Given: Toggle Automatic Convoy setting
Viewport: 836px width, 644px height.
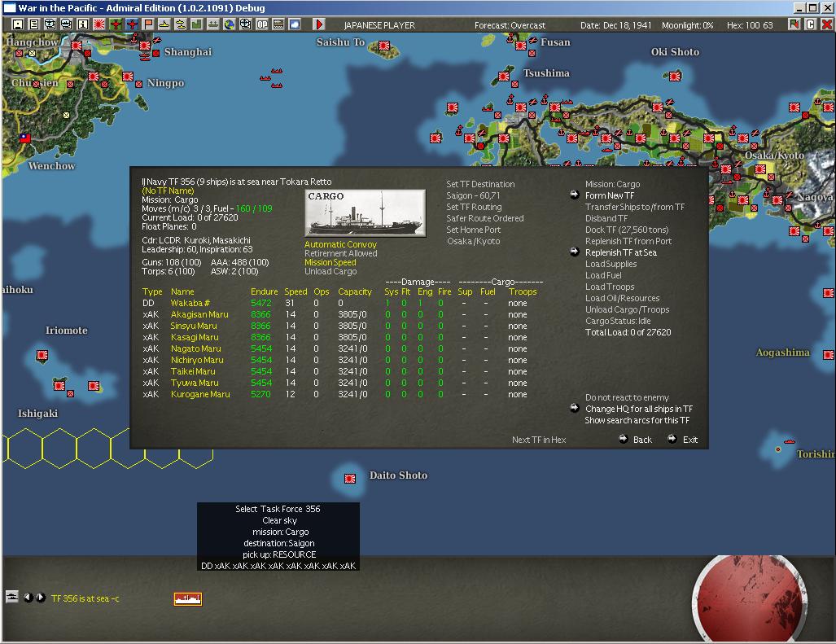Looking at the screenshot, I should (340, 244).
